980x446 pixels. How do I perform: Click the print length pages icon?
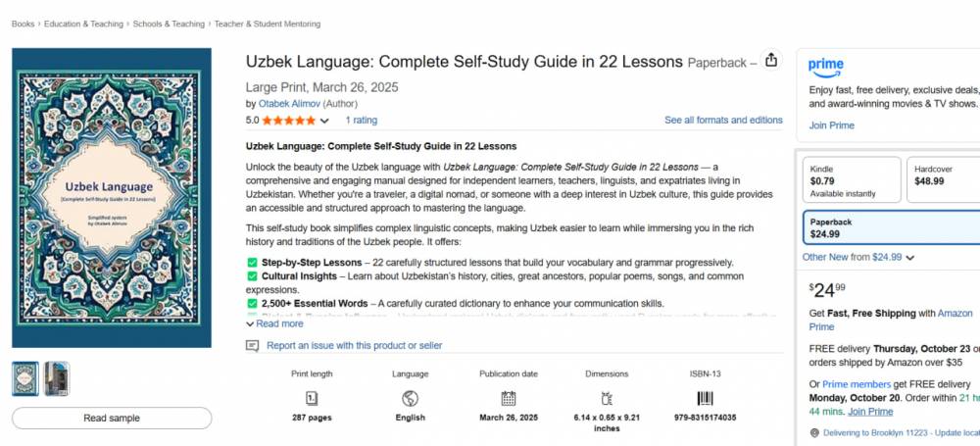312,398
